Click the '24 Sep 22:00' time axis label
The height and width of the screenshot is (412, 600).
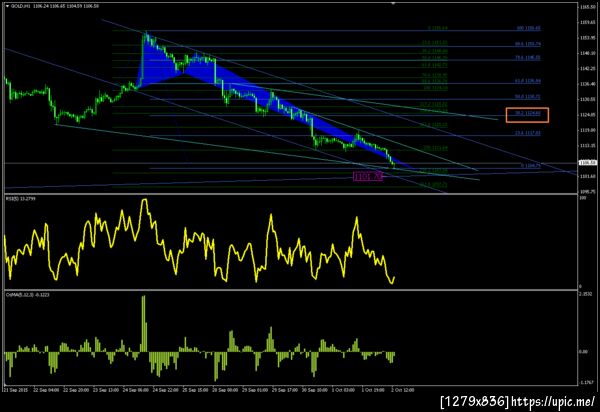[165, 390]
